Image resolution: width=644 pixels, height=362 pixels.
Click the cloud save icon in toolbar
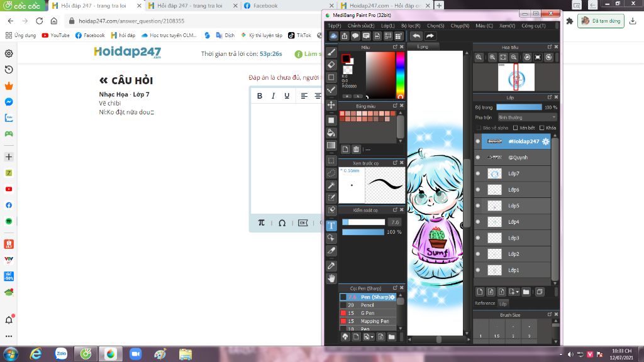333,36
